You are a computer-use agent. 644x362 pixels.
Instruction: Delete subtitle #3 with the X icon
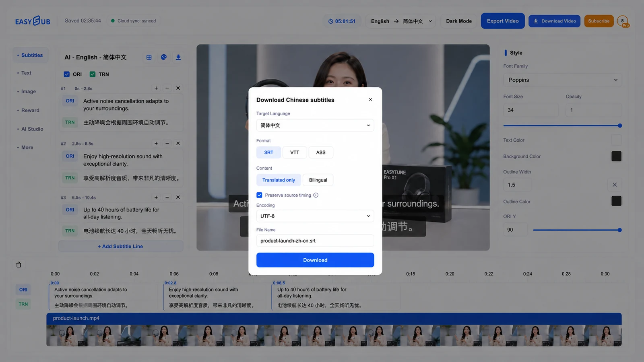(x=178, y=197)
